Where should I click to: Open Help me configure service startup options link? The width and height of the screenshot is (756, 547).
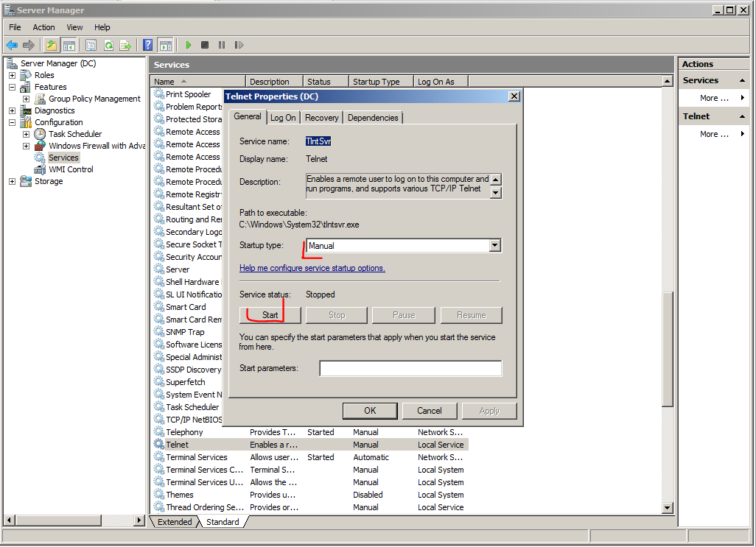(312, 268)
